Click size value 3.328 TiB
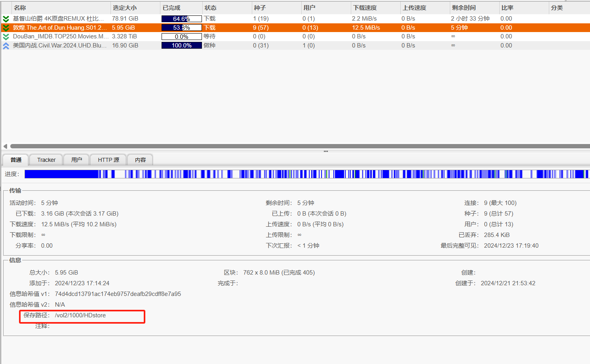 point(124,36)
